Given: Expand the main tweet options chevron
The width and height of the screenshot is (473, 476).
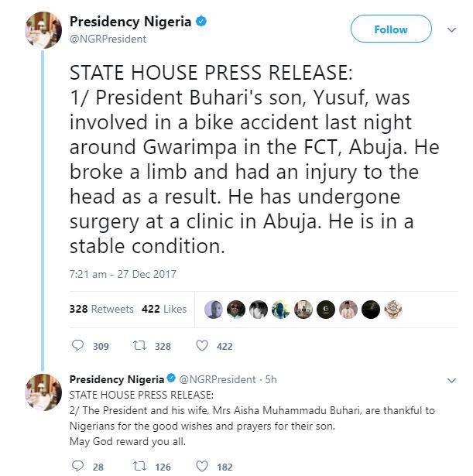Looking at the screenshot, I should 452,29.
